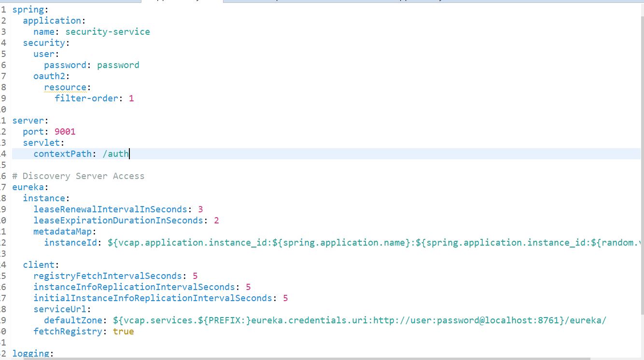Image resolution: width=644 pixels, height=360 pixels.
Task: Place the cursor on the port value 9001
Action: pos(65,131)
